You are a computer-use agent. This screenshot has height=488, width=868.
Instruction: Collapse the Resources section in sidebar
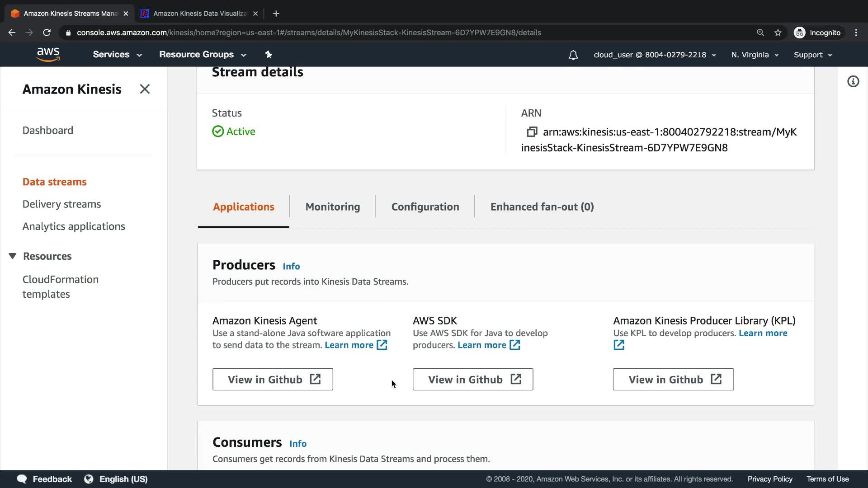pos(13,256)
